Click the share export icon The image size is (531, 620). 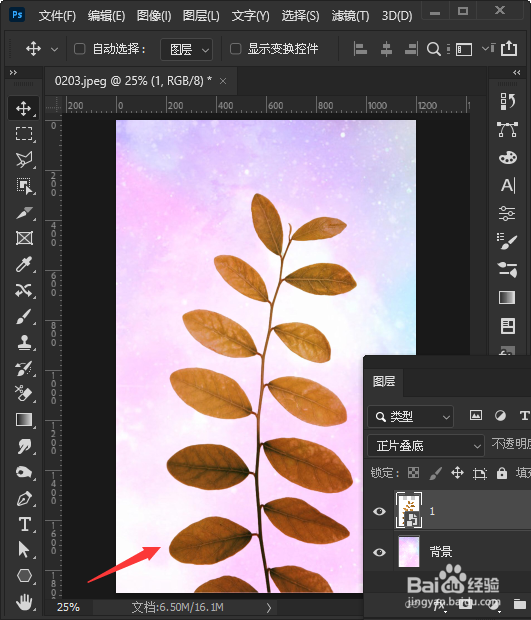509,49
